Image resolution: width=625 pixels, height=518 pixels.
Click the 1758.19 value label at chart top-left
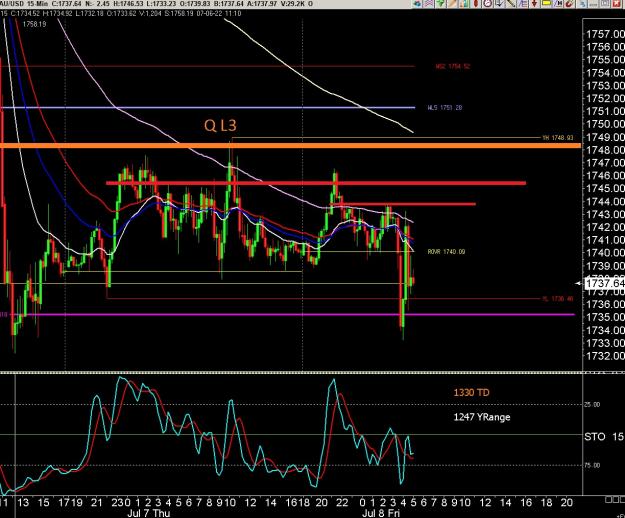tap(34, 24)
